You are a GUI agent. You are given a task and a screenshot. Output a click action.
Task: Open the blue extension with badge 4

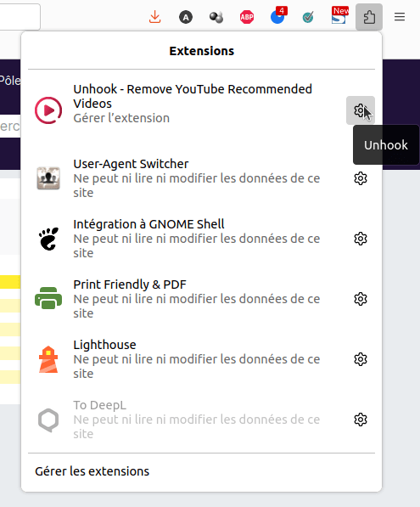tap(277, 16)
